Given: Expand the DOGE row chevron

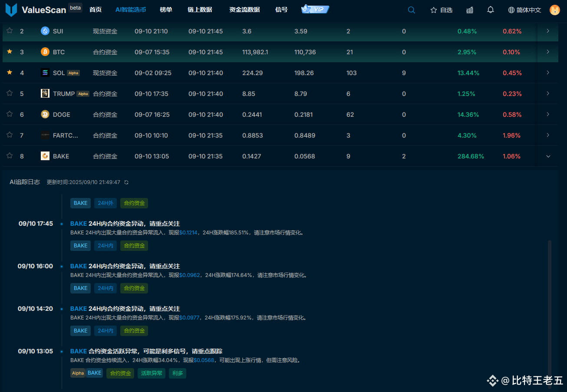Looking at the screenshot, I should click(x=548, y=114).
